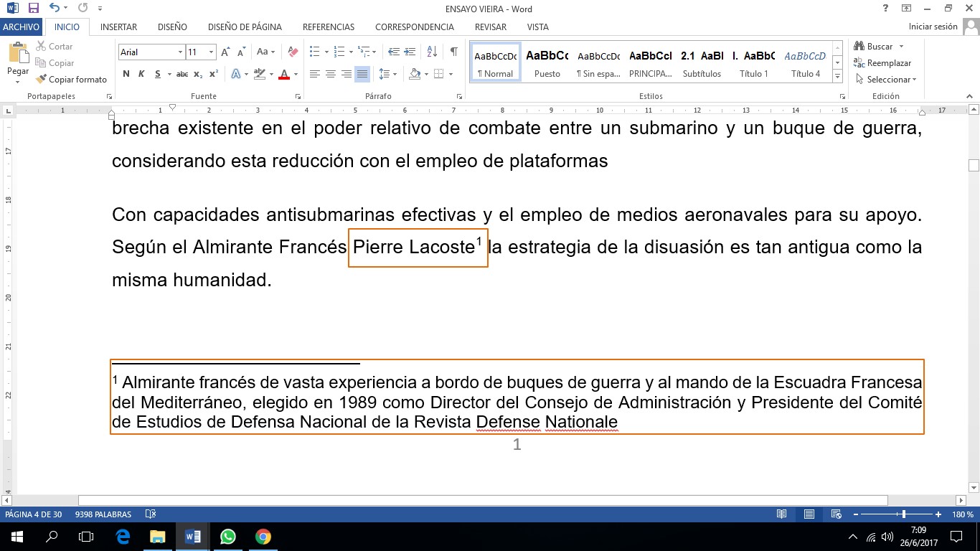
Task: Switch to the INSERTAR ribbon tab
Action: pyautogui.click(x=118, y=27)
